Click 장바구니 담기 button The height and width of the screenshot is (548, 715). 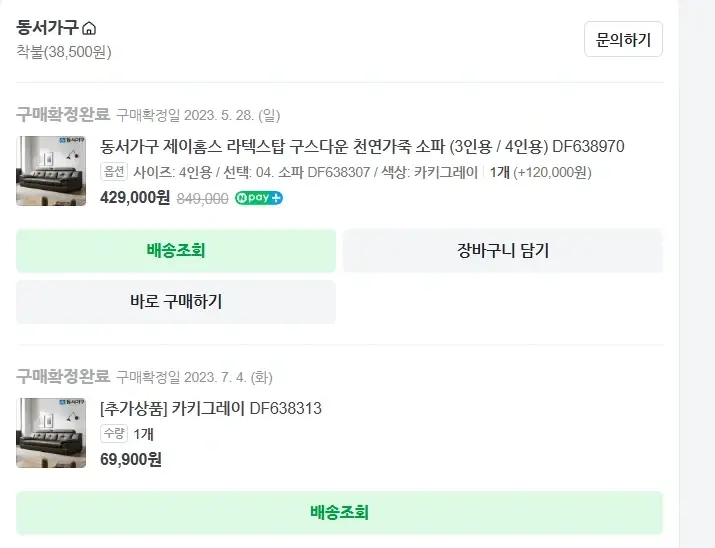coord(503,251)
